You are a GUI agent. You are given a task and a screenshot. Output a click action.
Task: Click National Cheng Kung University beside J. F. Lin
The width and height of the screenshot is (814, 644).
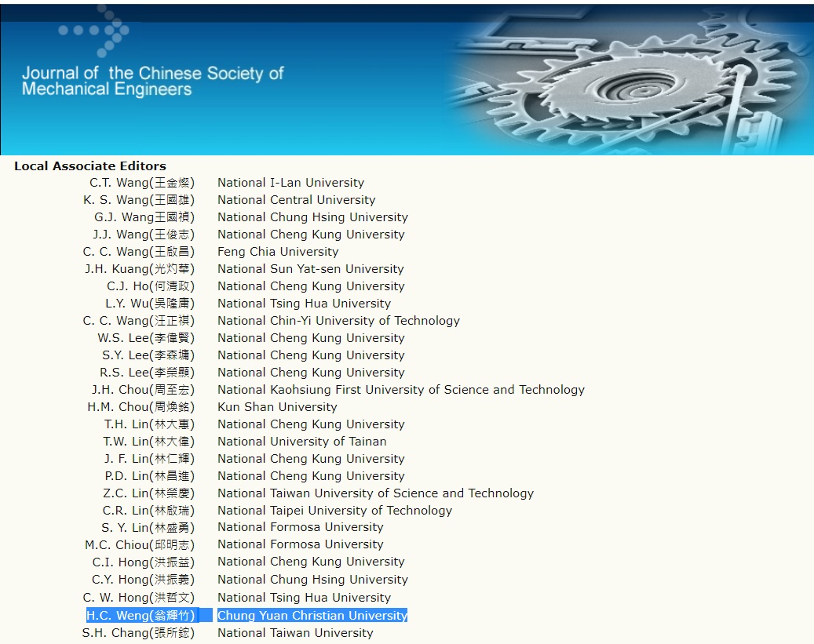311,459
